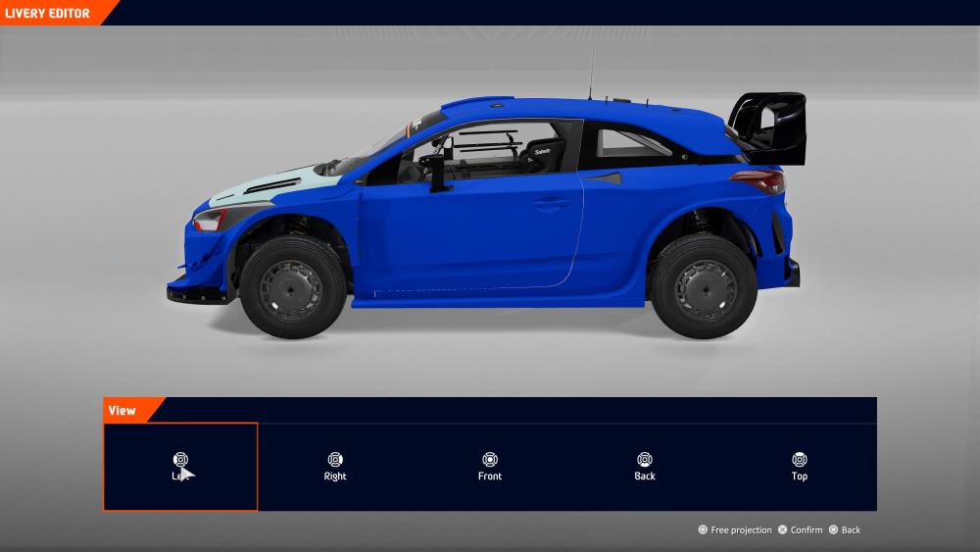Click the car's front wheel
This screenshot has height=552, width=980.
(293, 287)
